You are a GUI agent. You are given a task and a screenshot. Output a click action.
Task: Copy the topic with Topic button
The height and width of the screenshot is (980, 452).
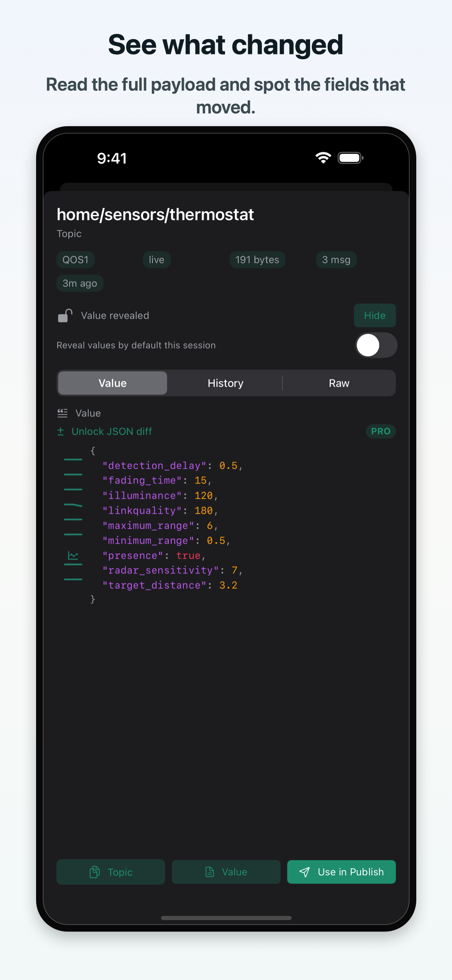pos(111,872)
